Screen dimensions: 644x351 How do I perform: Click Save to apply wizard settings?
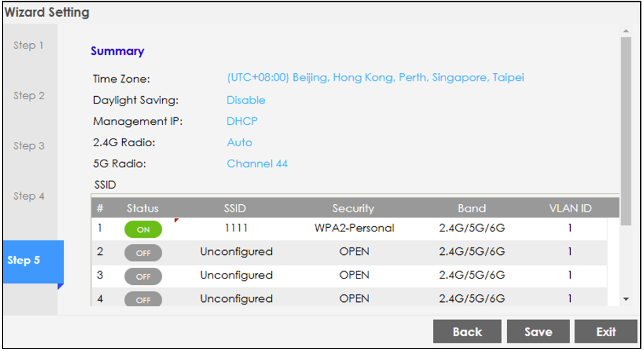(x=538, y=332)
